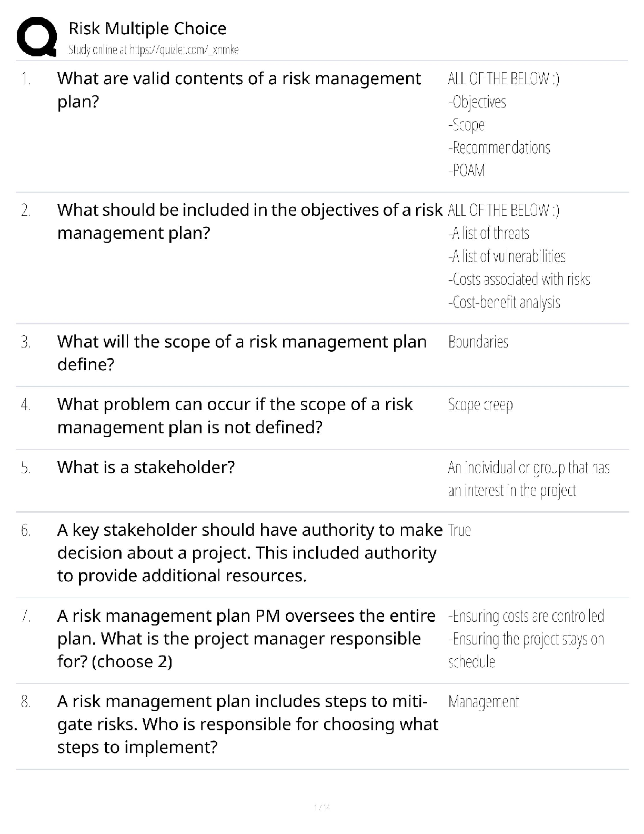
Task: Click the '-POAM' answer line
Action: pos(467,171)
